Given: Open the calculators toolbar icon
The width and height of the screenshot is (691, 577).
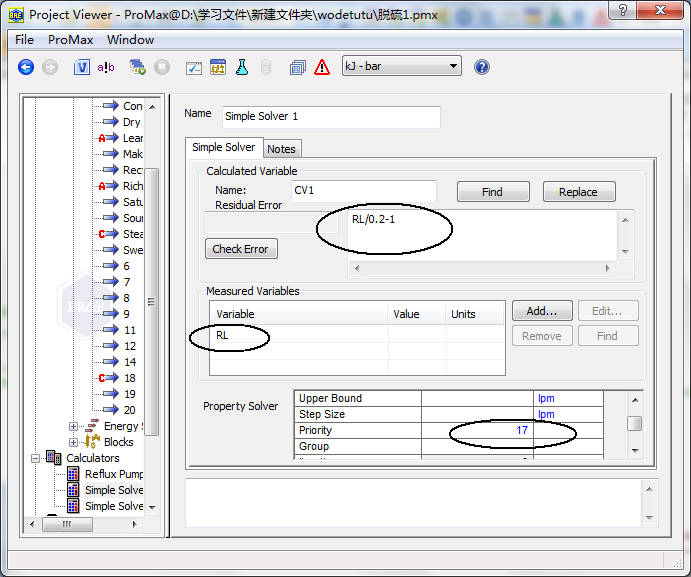Looking at the screenshot, I should (218, 67).
